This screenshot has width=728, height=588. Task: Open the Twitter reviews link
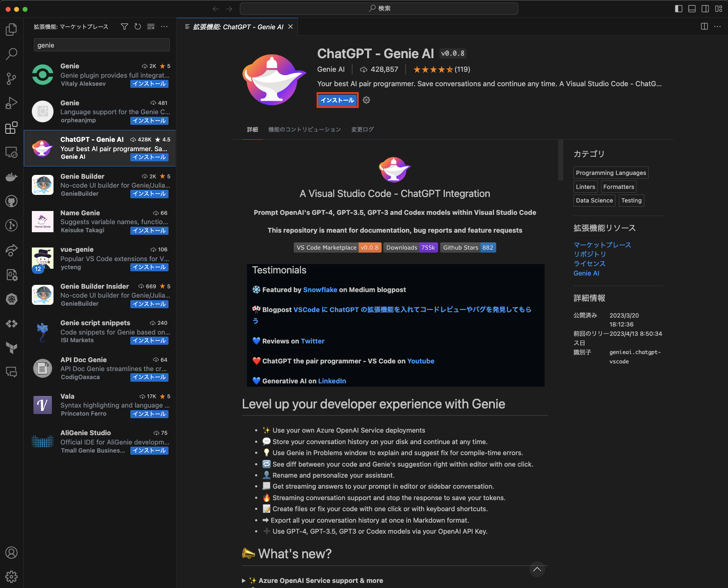[x=312, y=341]
